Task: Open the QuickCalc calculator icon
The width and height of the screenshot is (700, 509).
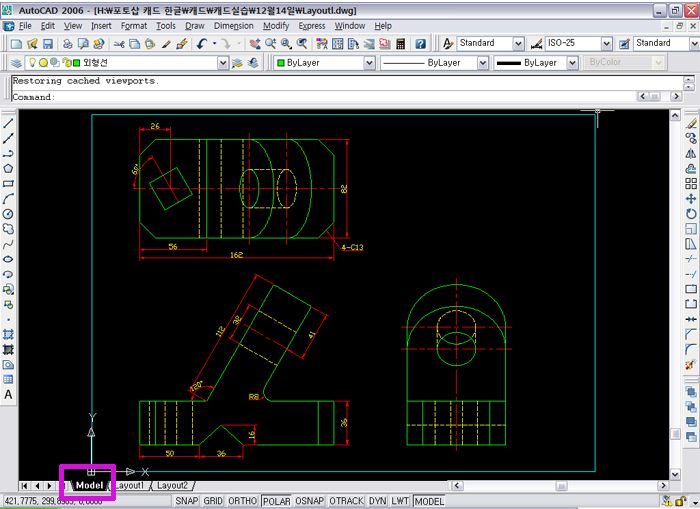Action: (x=400, y=44)
